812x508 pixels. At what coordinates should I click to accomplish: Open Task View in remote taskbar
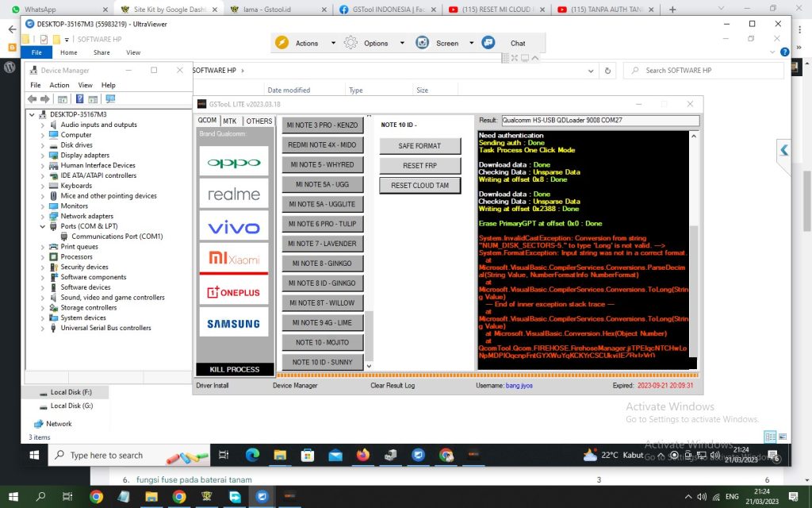[x=224, y=455]
